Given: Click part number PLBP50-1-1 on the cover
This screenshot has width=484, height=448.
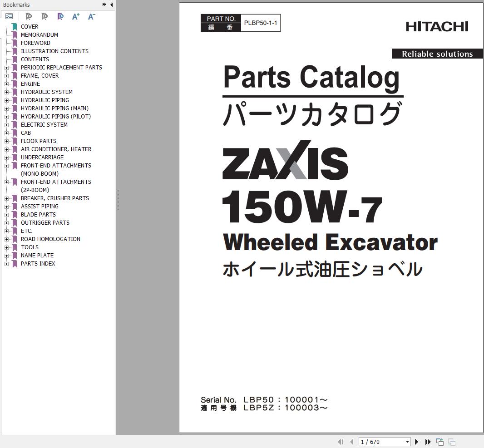Looking at the screenshot, I should point(261,23).
